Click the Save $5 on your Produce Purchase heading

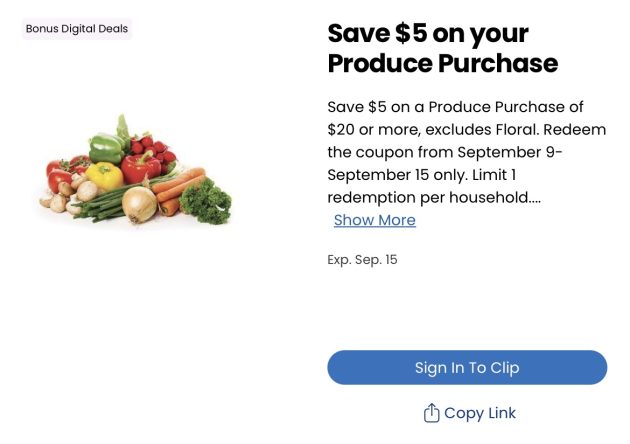[x=442, y=48]
